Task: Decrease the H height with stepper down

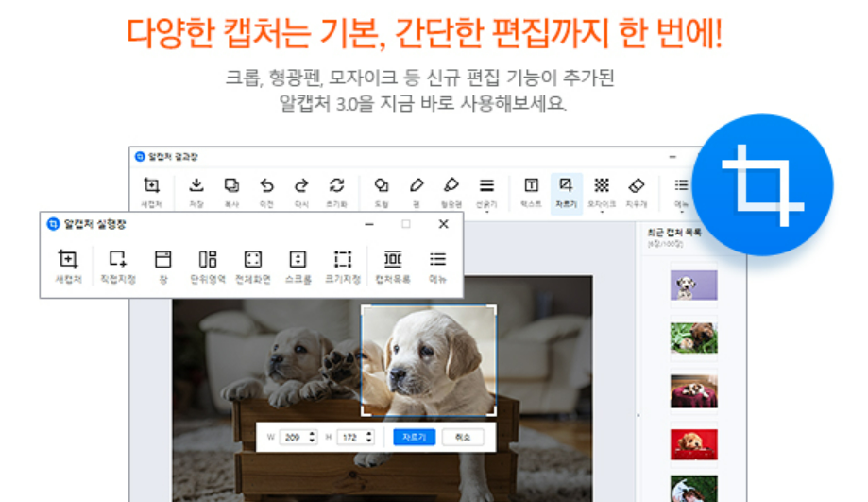Action: pos(369,441)
